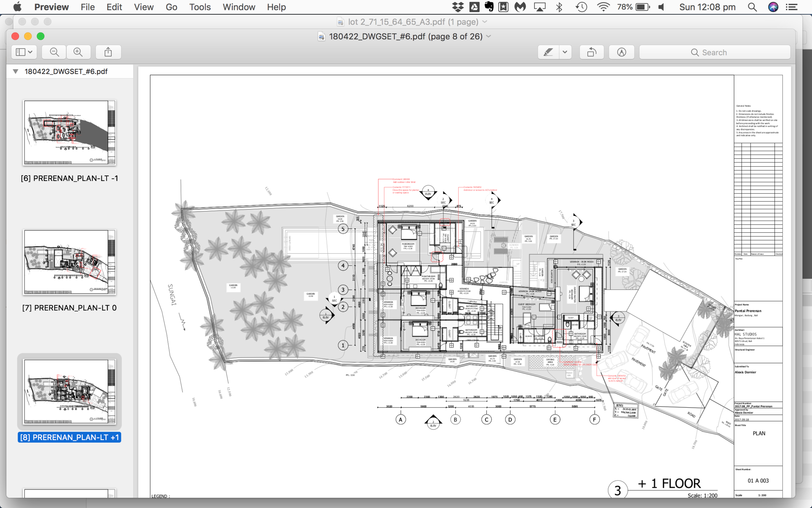Click the zoom out toolbar button
812x508 pixels.
54,52
